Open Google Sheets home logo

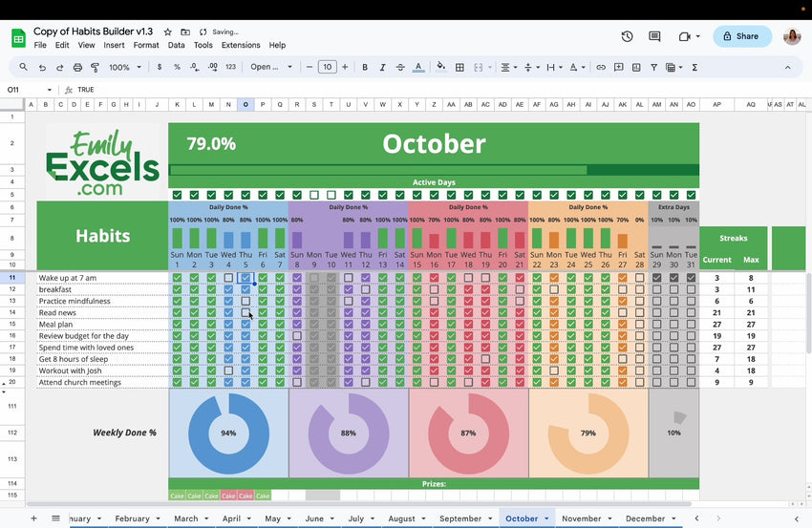[x=18, y=38]
